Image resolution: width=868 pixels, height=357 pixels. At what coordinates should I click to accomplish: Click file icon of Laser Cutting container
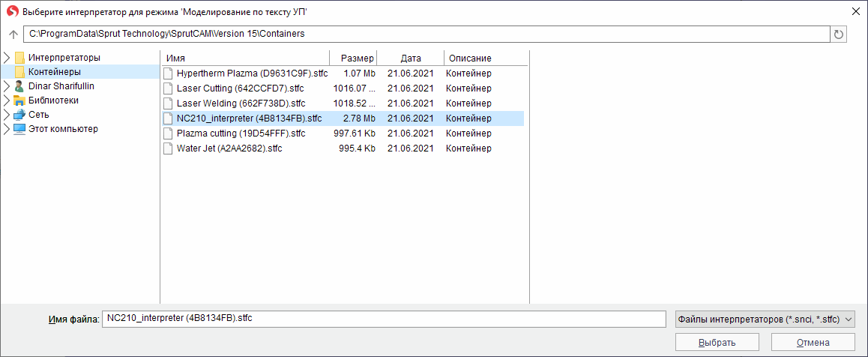tap(169, 88)
